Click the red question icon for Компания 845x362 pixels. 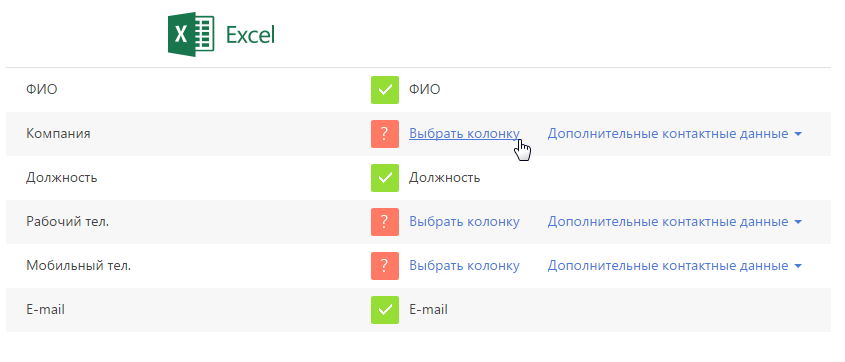(x=385, y=134)
